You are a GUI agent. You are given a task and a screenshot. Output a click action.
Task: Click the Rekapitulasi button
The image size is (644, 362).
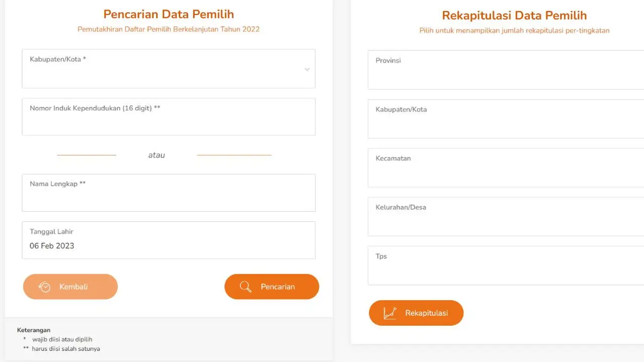(416, 313)
